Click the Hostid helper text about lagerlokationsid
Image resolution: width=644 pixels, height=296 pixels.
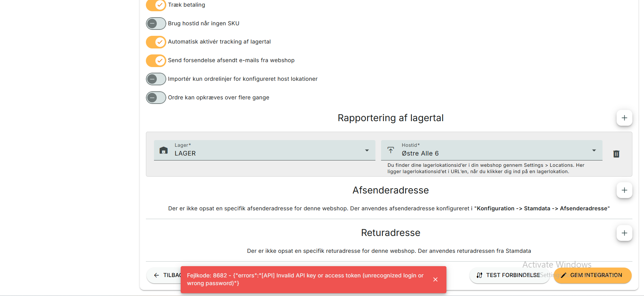click(486, 168)
